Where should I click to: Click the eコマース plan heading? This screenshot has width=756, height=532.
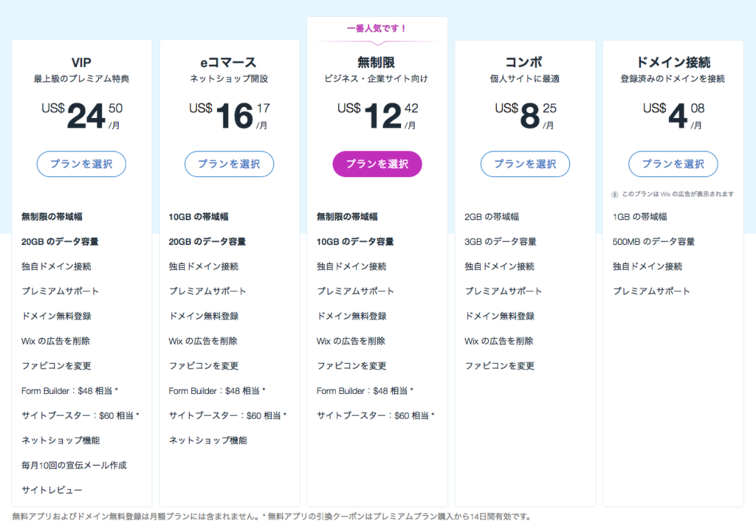pyautogui.click(x=229, y=62)
